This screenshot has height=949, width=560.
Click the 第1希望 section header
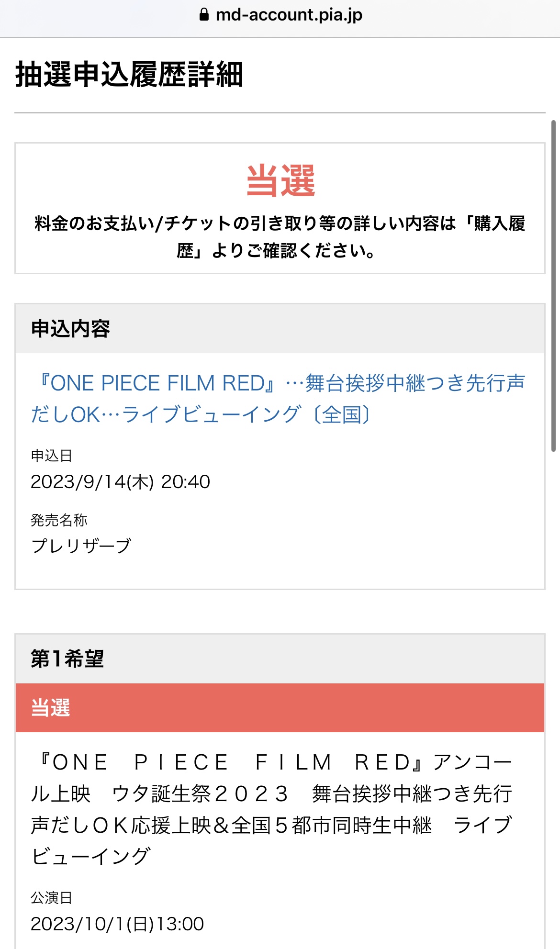tap(67, 659)
